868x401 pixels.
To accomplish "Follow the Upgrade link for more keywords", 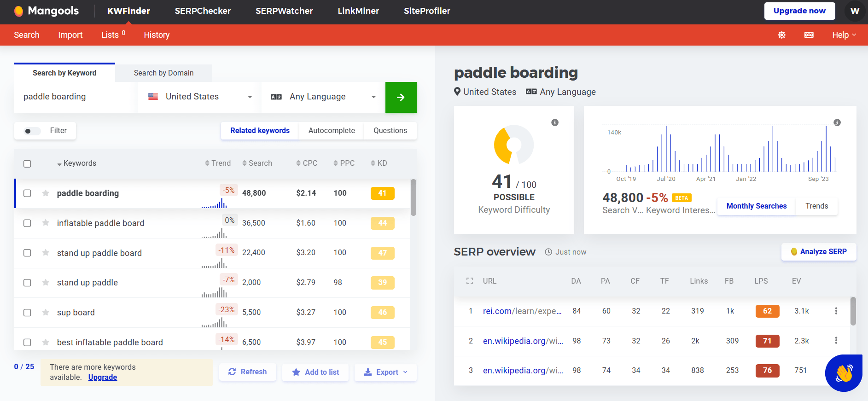I will (x=103, y=378).
